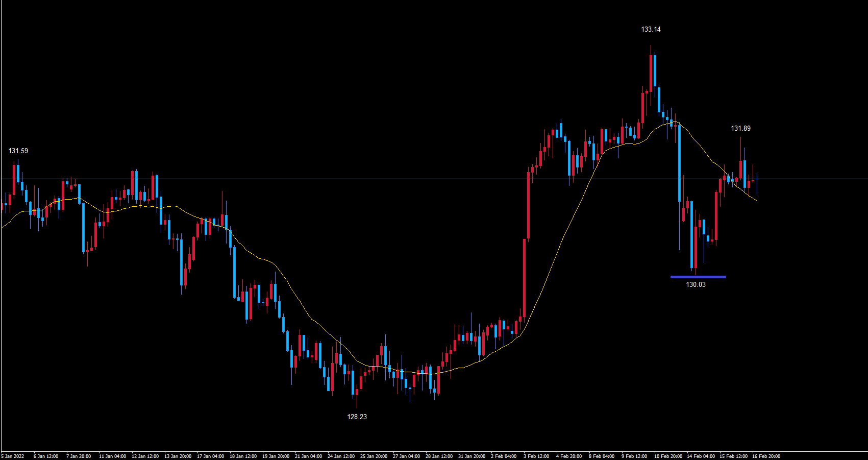This screenshot has width=868, height=460.
Task: Select "17 Jan 04:00" on the time axis
Action: [x=210, y=456]
